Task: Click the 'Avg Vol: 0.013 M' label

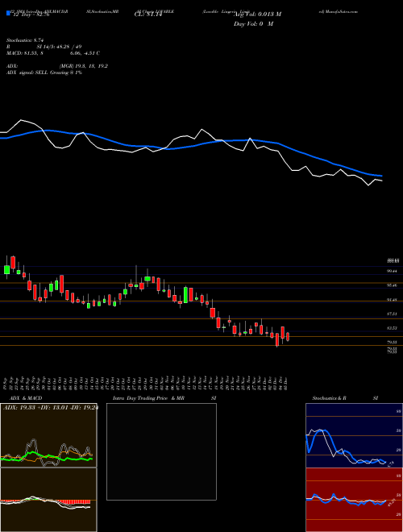Action: click(x=257, y=15)
